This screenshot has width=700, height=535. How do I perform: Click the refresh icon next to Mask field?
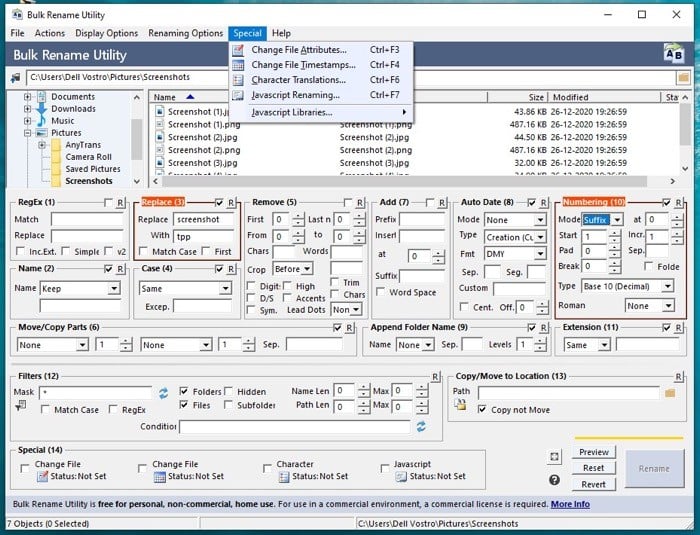pyautogui.click(x=163, y=393)
